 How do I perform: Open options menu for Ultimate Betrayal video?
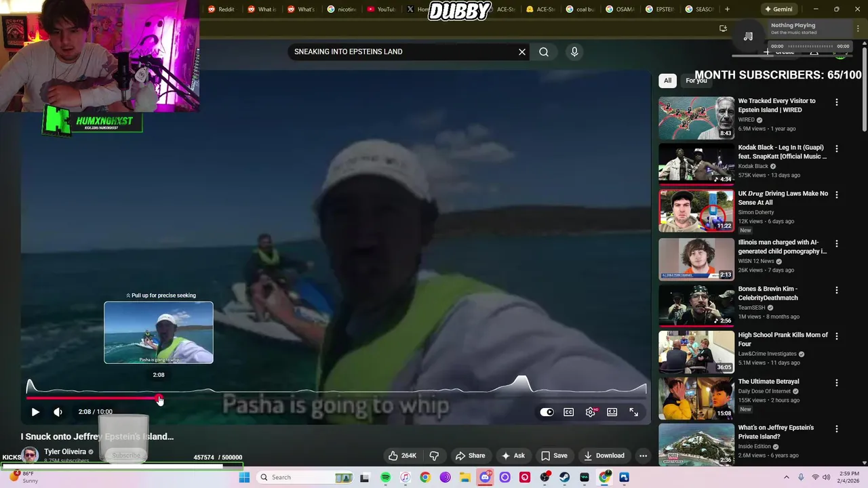pos(836,383)
